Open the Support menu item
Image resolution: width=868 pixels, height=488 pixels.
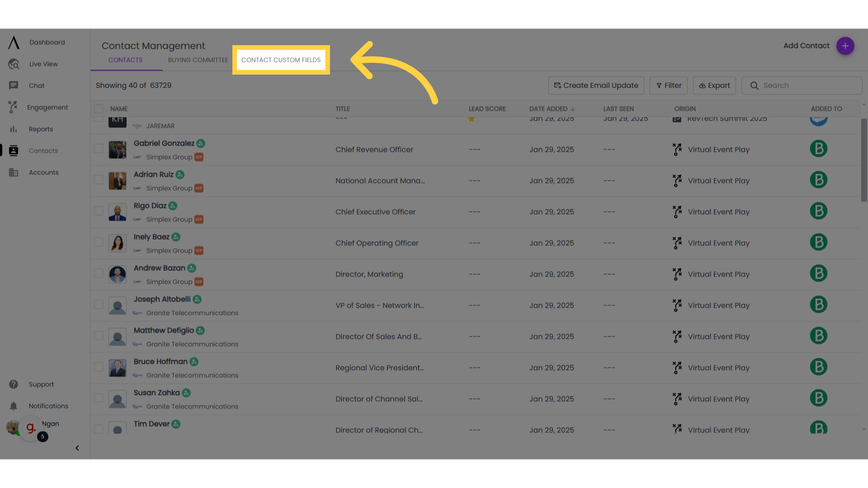(x=41, y=384)
